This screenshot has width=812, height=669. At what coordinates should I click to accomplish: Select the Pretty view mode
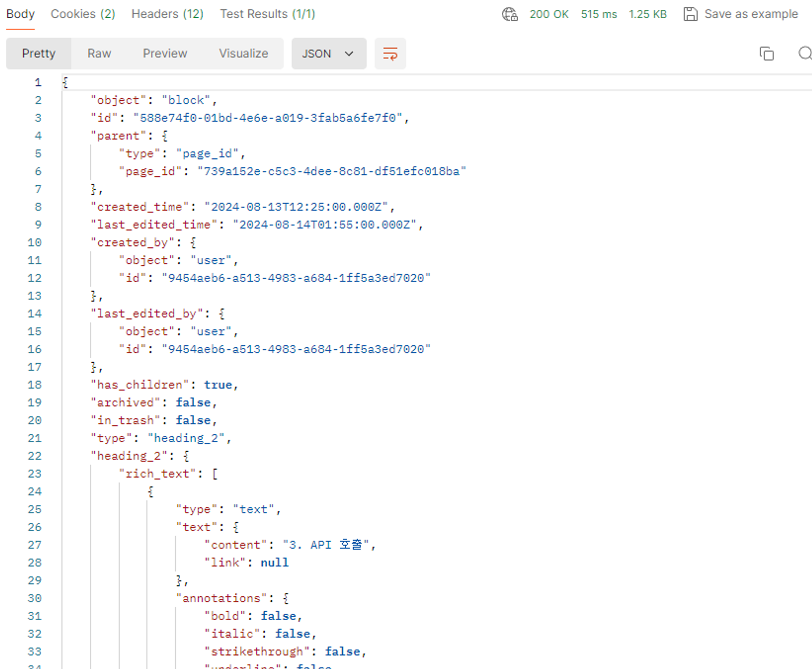coord(39,54)
